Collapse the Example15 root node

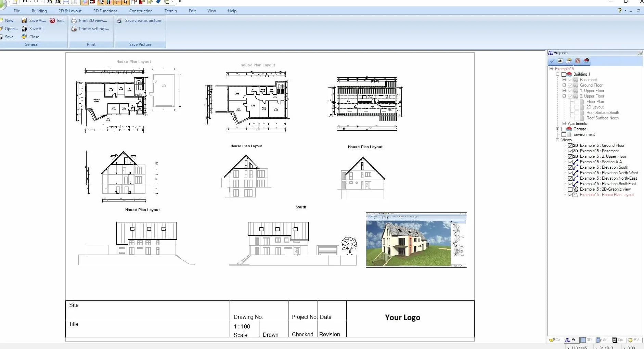tap(551, 69)
